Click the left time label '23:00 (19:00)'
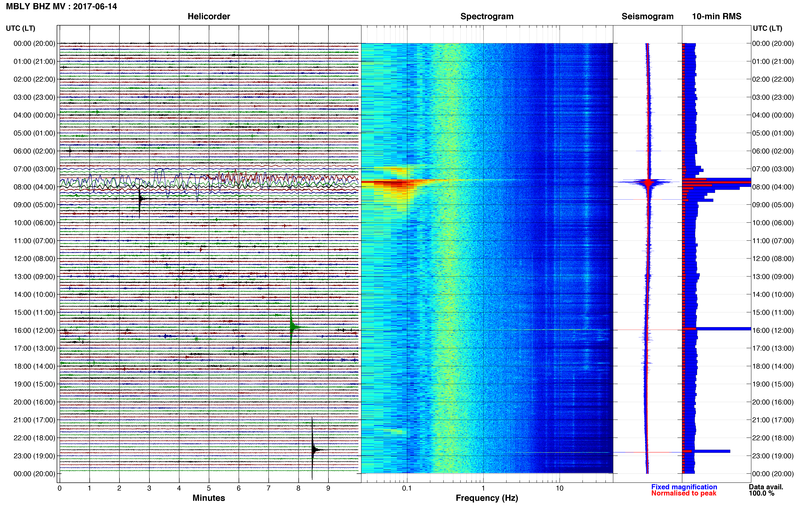 (x=34, y=456)
